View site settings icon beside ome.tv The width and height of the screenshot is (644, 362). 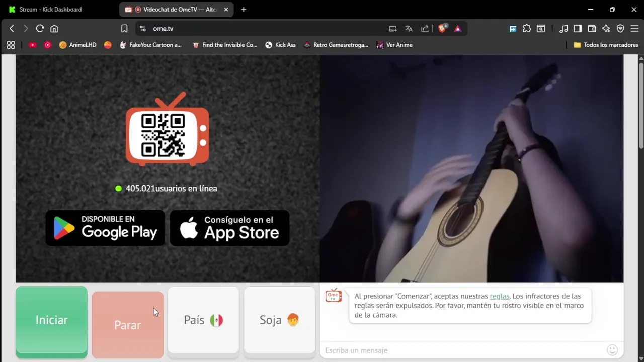[143, 29]
